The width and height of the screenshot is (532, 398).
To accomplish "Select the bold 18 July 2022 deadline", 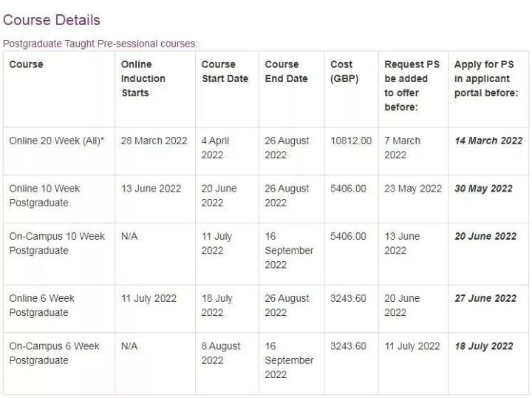I will click(x=484, y=346).
